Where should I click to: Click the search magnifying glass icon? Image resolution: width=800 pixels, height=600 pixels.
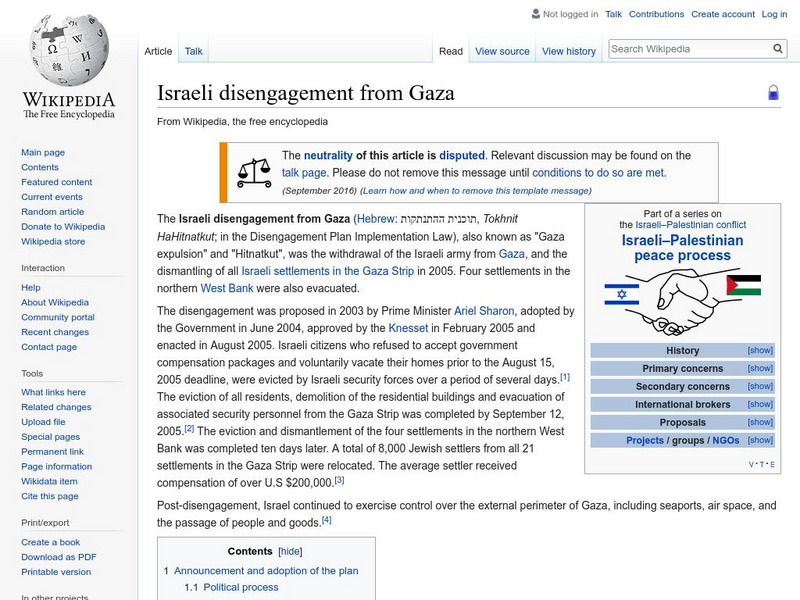pyautogui.click(x=777, y=48)
